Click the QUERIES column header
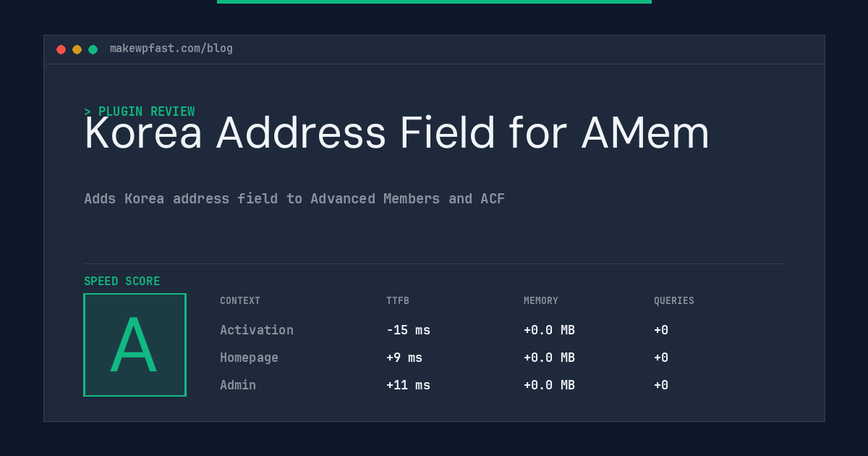This screenshot has width=868, height=456. click(674, 301)
